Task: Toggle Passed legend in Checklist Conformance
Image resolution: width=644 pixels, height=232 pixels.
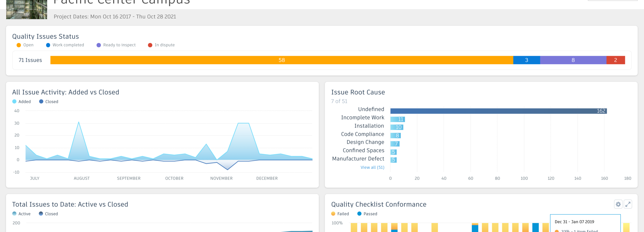Action: point(367,214)
